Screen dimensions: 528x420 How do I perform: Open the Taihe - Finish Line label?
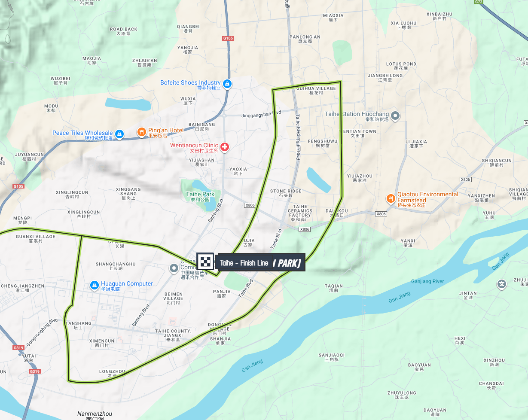click(244, 263)
